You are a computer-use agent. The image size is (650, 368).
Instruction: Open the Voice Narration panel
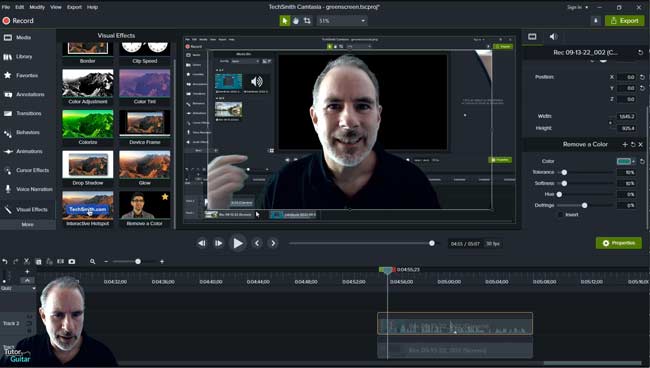click(28, 189)
